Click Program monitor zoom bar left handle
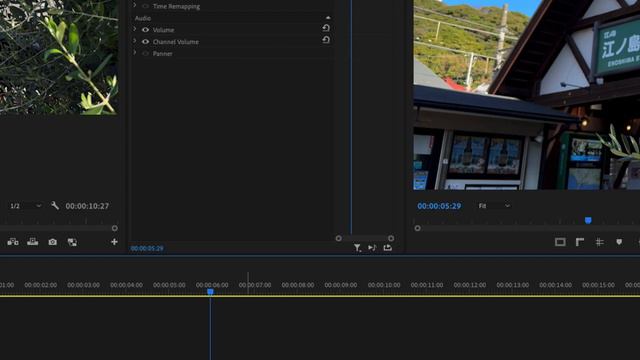The height and width of the screenshot is (360, 640). [417, 228]
